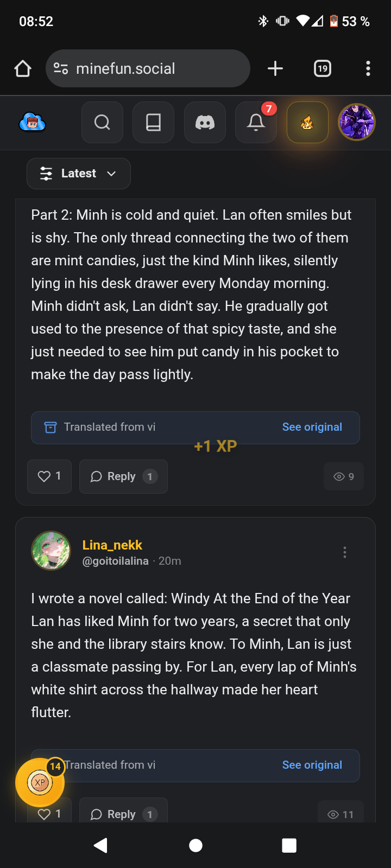391x868 pixels.
Task: Expand the Latest sort dropdown
Action: (79, 174)
